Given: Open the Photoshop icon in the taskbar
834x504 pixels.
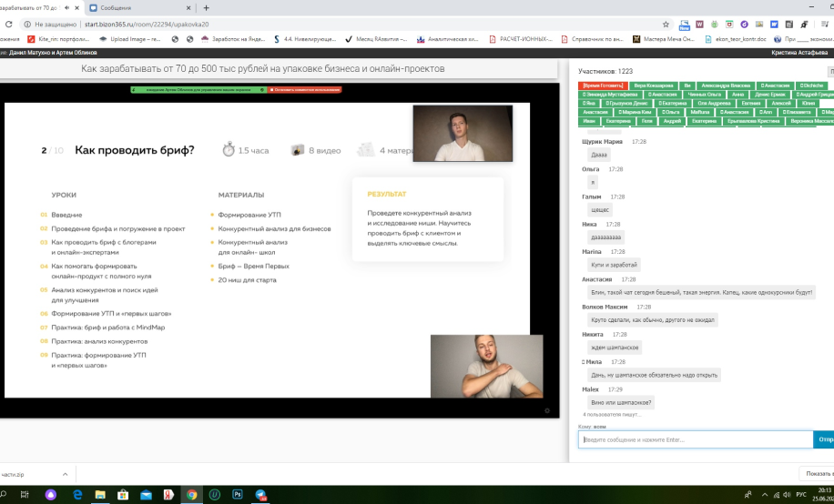Looking at the screenshot, I should [238, 495].
